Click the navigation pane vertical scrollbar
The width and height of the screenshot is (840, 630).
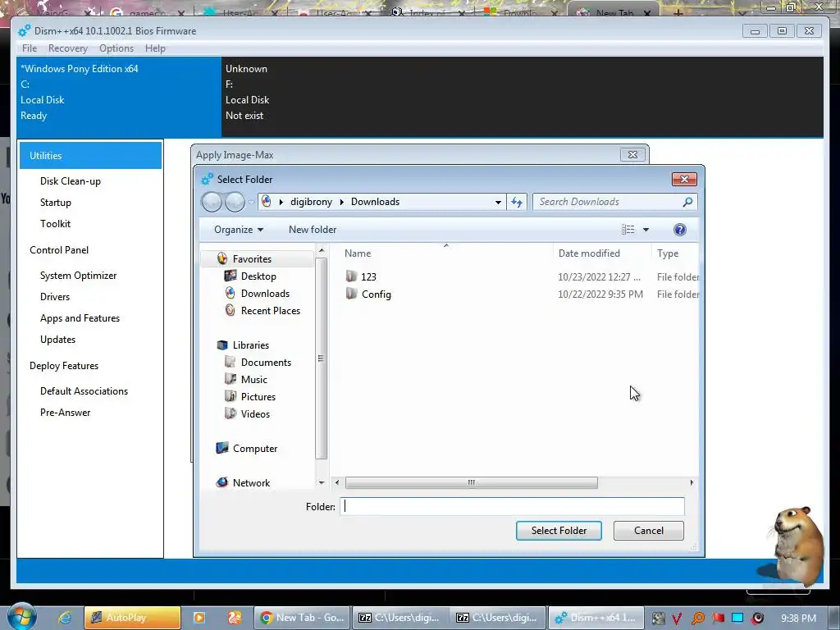pos(321,358)
